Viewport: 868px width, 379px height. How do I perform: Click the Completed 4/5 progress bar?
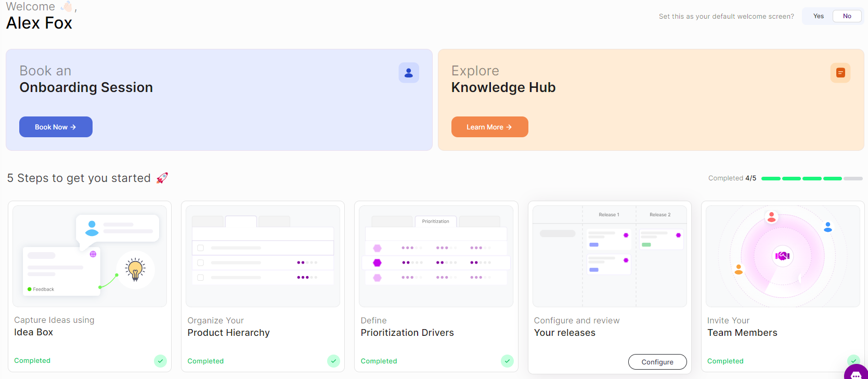[x=811, y=178]
